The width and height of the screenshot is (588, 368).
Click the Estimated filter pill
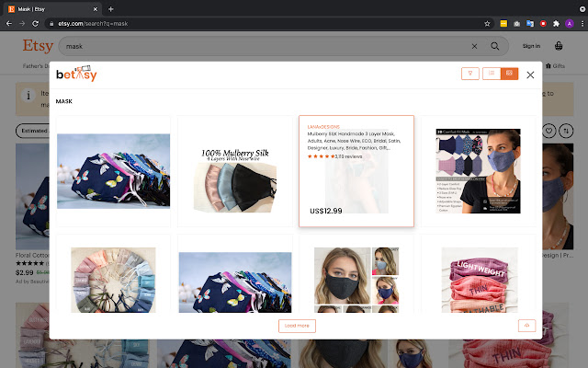click(x=33, y=131)
